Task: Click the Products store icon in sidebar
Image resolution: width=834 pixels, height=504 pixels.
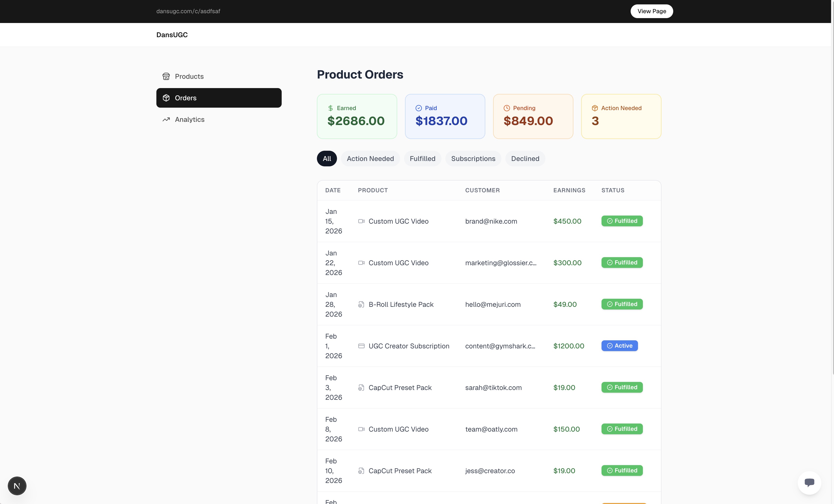Action: point(166,76)
